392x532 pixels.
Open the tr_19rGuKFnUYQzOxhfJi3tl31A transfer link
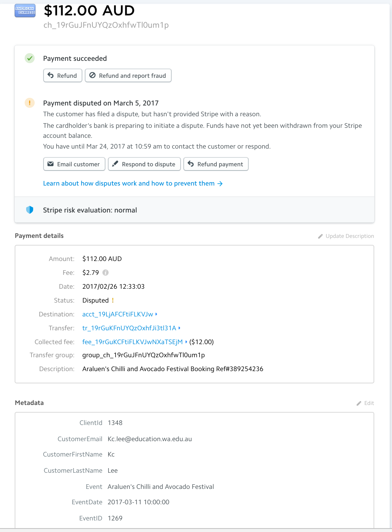click(x=129, y=328)
